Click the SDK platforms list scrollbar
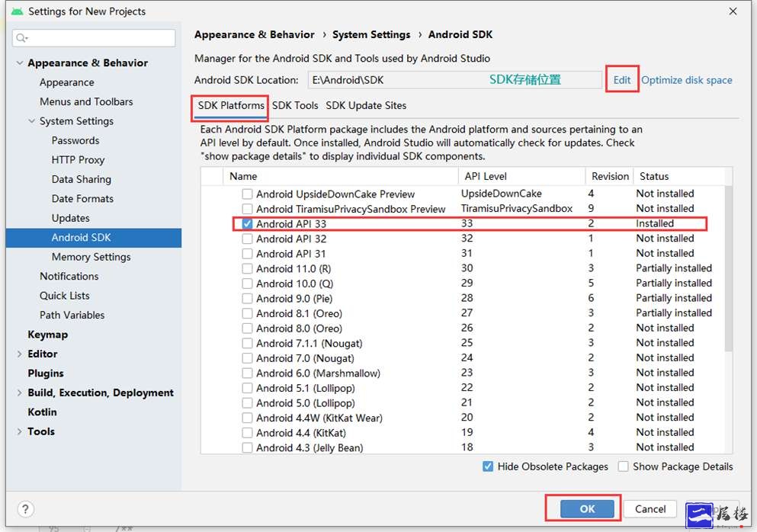The width and height of the screenshot is (757, 532). click(x=729, y=268)
